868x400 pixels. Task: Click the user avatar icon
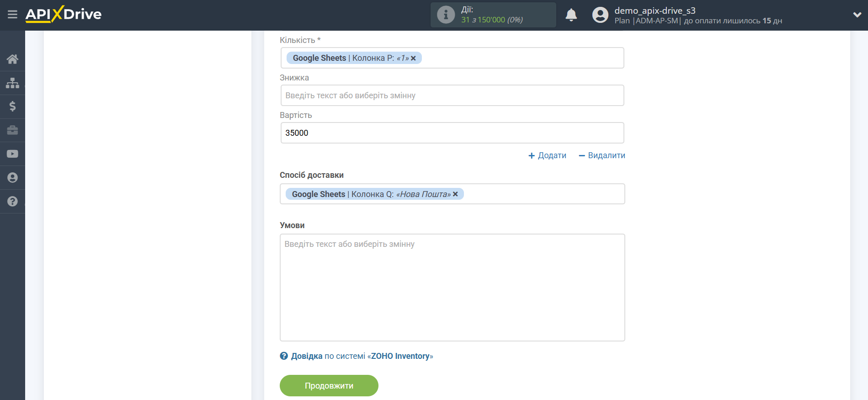coord(600,15)
